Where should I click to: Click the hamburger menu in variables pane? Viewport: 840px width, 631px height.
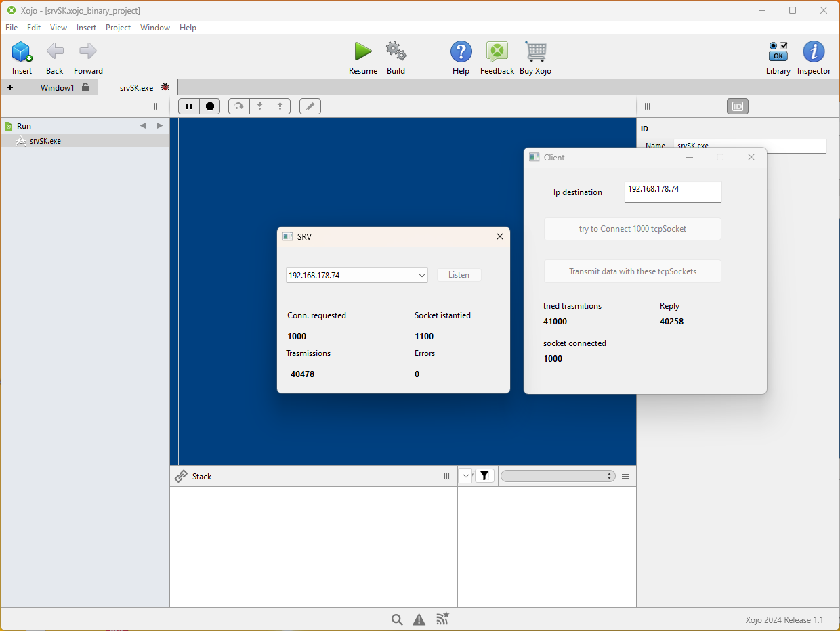pos(625,476)
